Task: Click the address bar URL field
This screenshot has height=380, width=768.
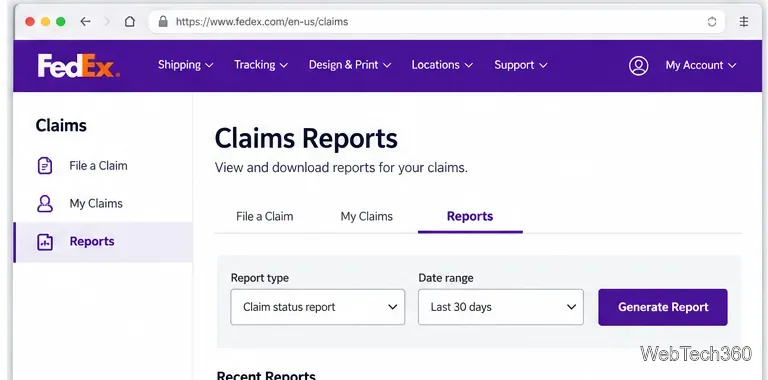Action: (x=436, y=22)
